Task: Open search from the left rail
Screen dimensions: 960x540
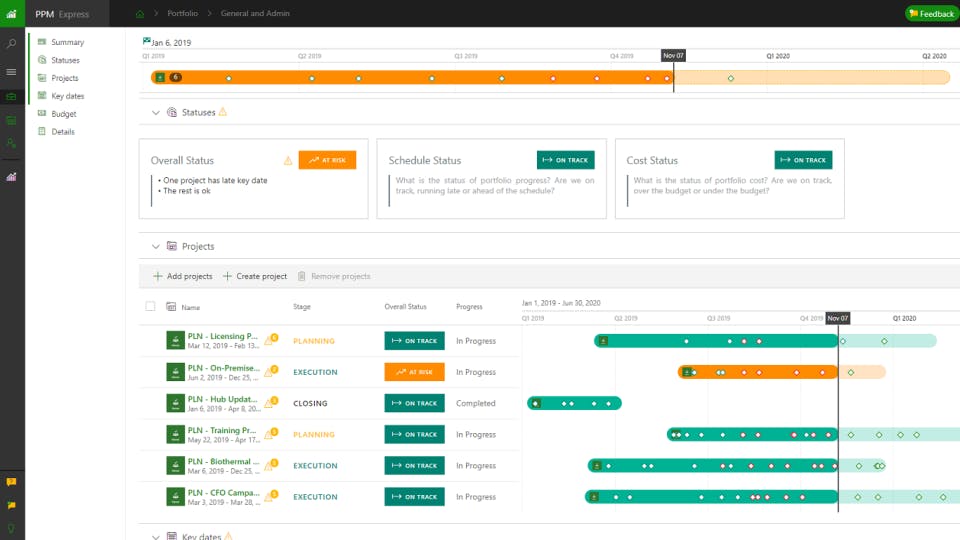Action: pos(11,44)
